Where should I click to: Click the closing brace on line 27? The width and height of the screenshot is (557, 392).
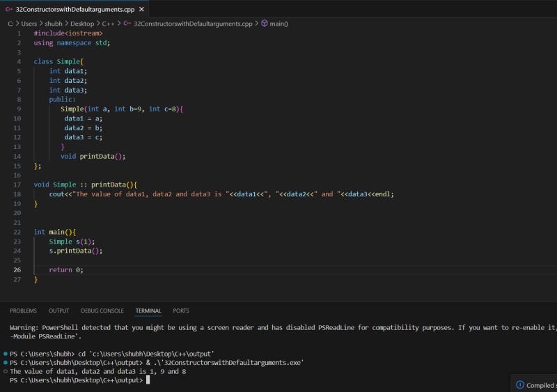(x=36, y=279)
